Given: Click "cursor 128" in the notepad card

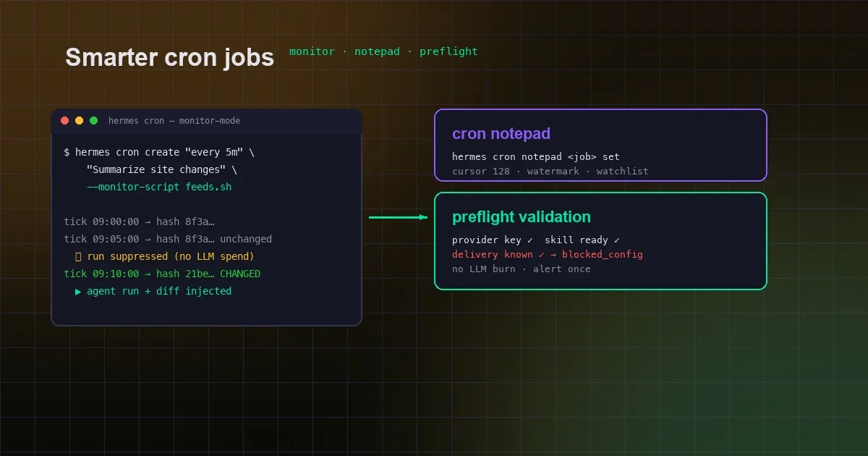Looking at the screenshot, I should 481,172.
